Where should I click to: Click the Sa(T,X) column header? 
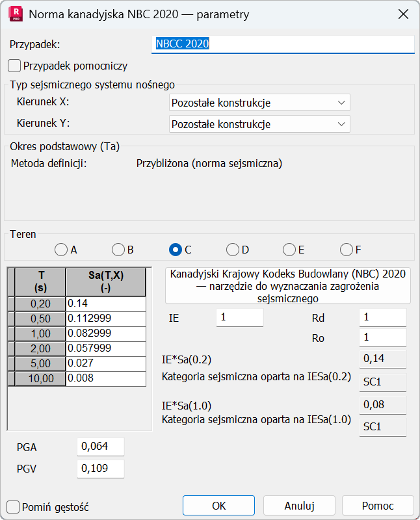(x=106, y=282)
